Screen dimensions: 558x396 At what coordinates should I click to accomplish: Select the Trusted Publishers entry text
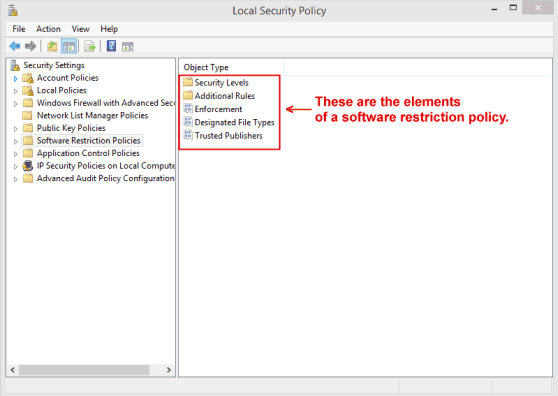tap(228, 136)
